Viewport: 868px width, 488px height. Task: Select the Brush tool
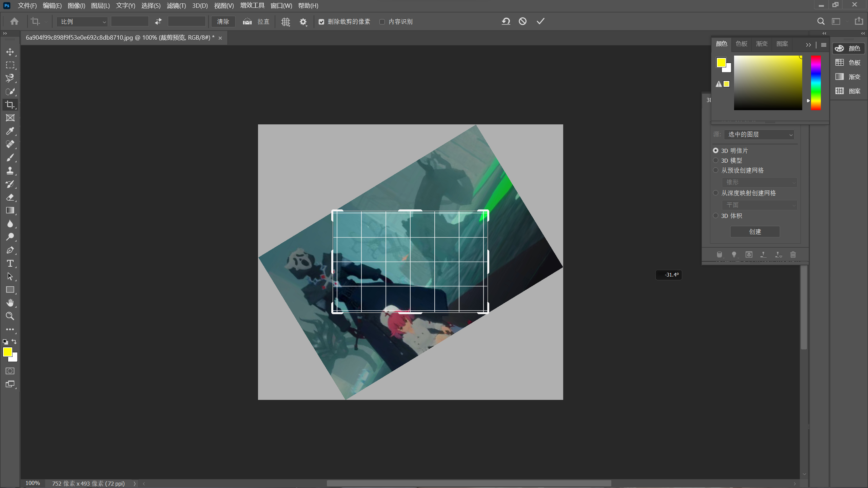pyautogui.click(x=10, y=158)
